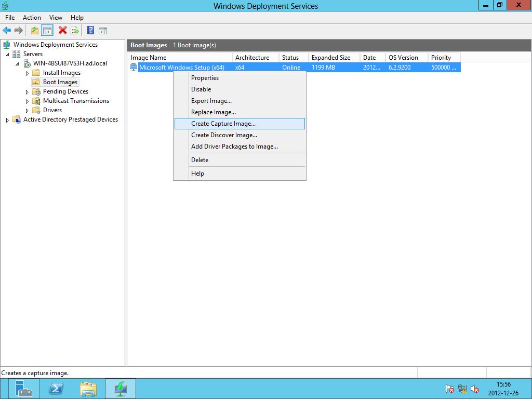This screenshot has width=532, height=399.
Task: Click the network status tray icon
Action: coord(462,389)
